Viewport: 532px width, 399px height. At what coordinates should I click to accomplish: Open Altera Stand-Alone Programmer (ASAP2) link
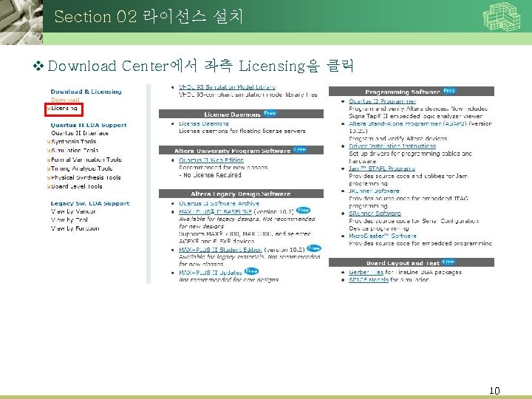coord(408,123)
